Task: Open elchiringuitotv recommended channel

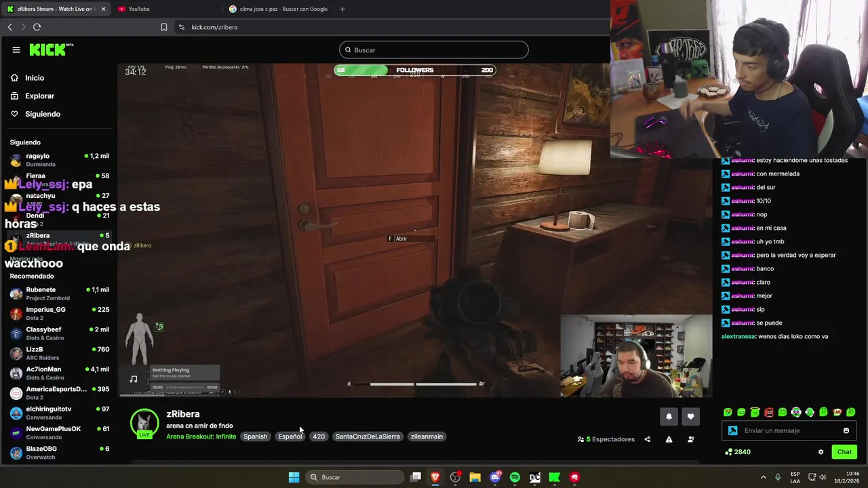Action: (60, 413)
